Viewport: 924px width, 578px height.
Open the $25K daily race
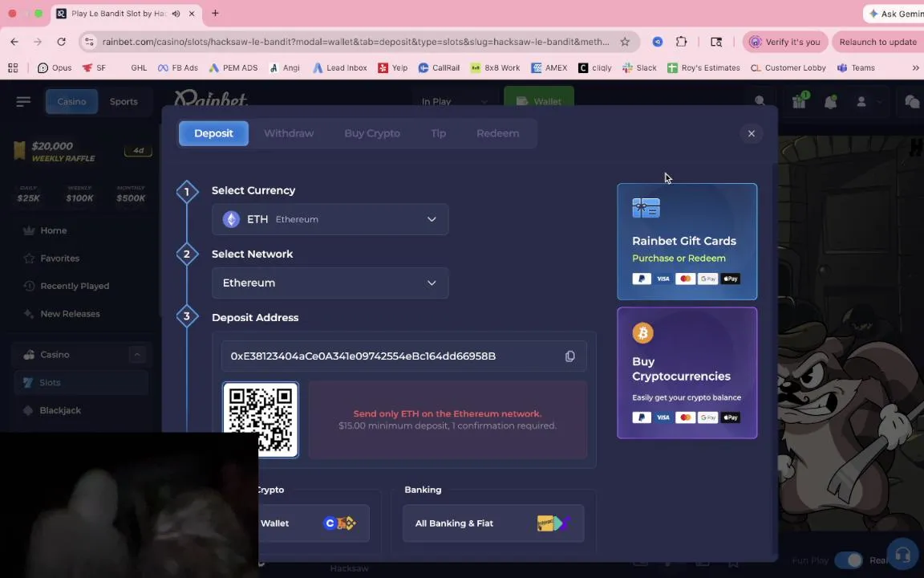28,194
